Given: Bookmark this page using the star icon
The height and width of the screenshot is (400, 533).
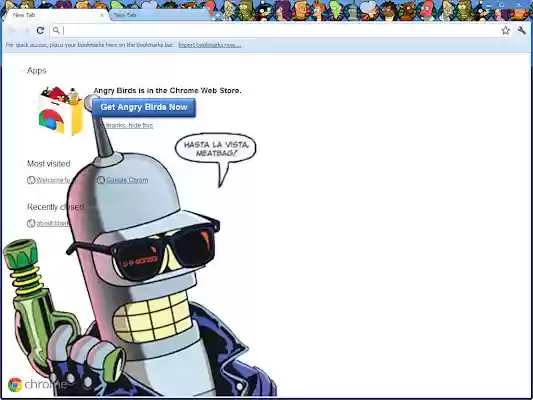Looking at the screenshot, I should pos(505,31).
